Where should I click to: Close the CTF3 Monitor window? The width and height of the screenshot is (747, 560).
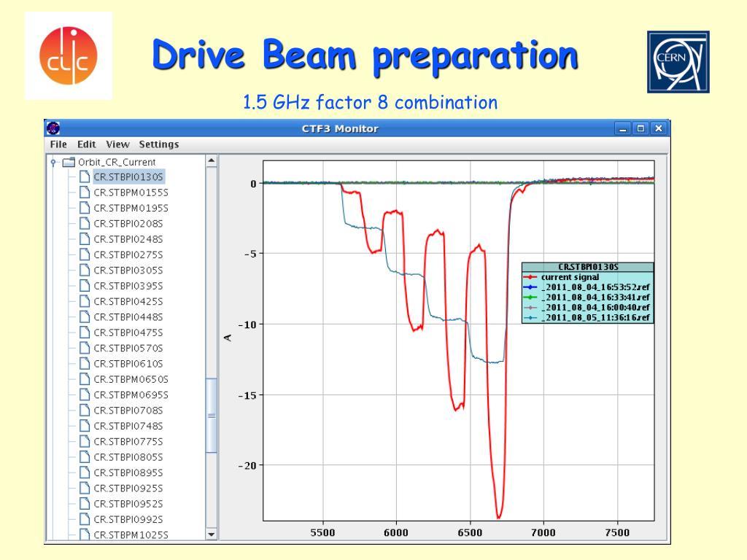click(659, 128)
